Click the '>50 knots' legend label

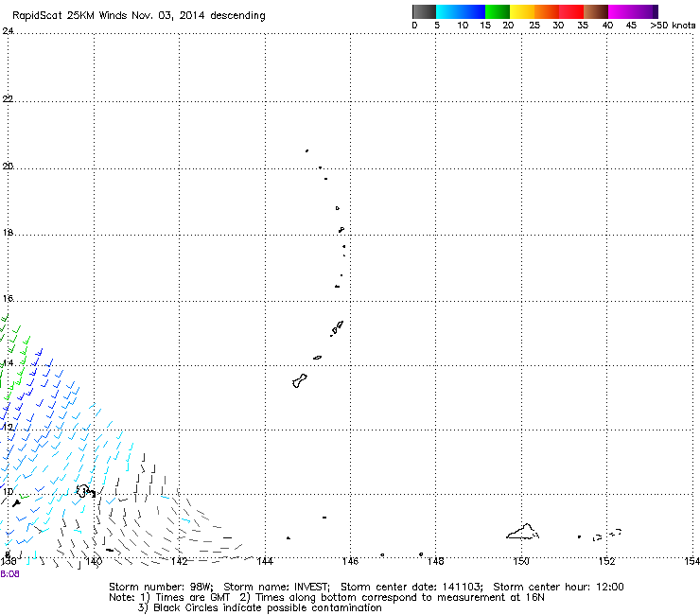point(673,26)
